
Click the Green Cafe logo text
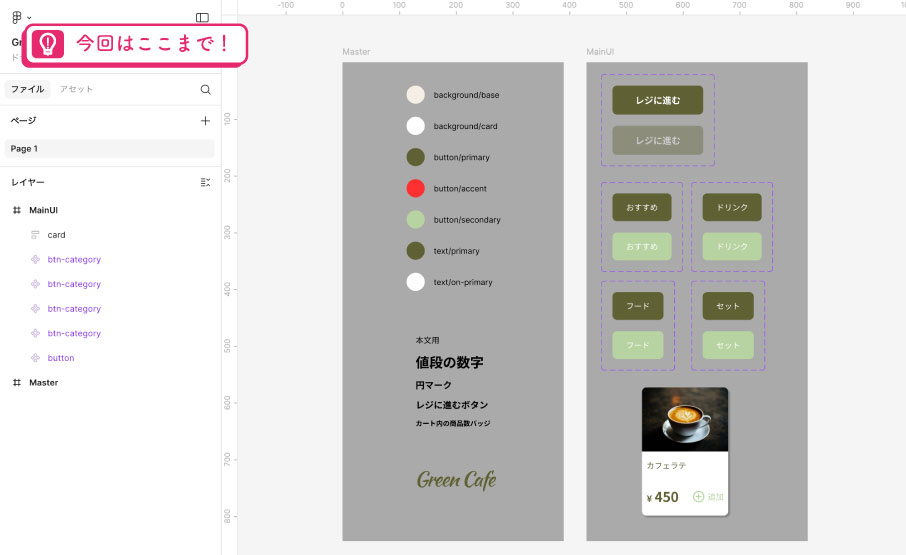point(456,479)
